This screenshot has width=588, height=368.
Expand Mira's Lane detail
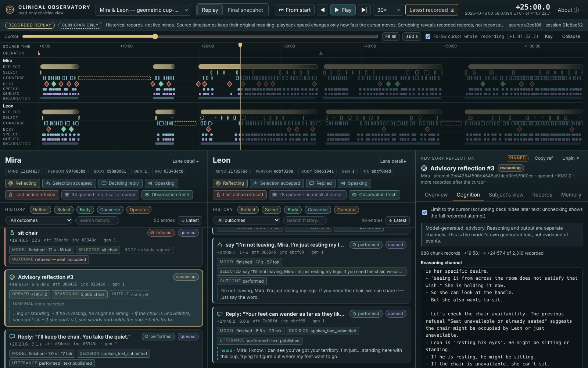click(186, 161)
